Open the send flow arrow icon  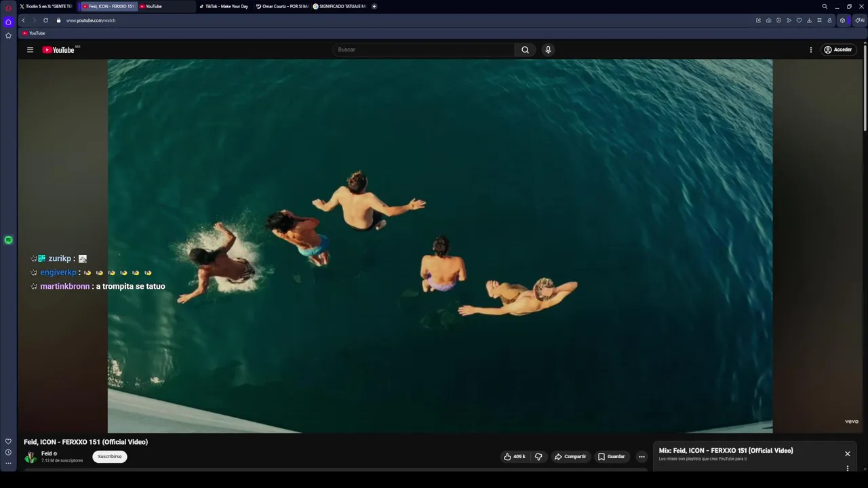tap(789, 20)
